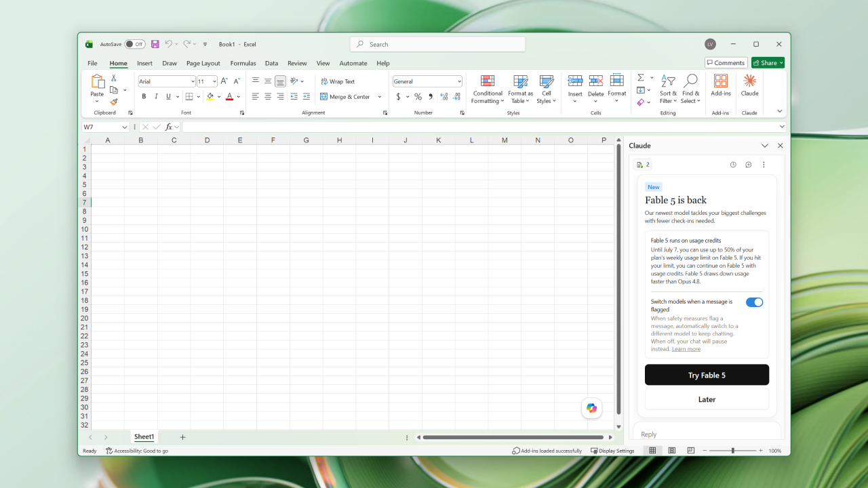Apply Bold formatting
The height and width of the screenshot is (488, 868).
(x=144, y=97)
